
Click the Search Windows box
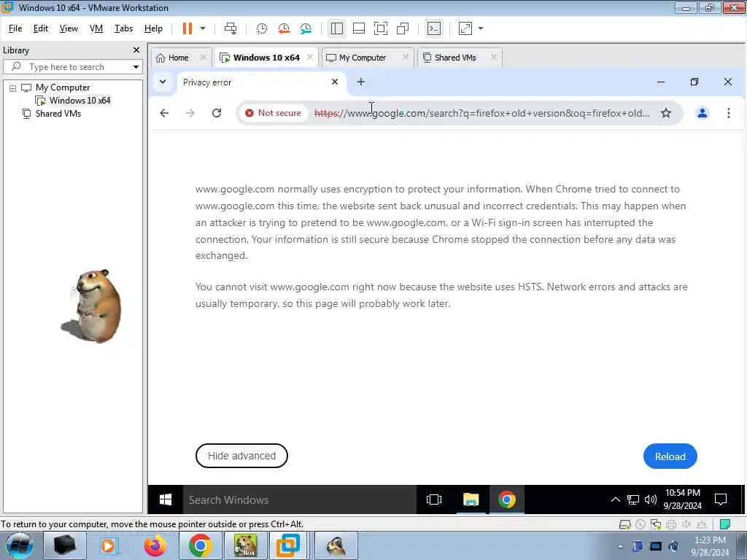pyautogui.click(x=299, y=499)
